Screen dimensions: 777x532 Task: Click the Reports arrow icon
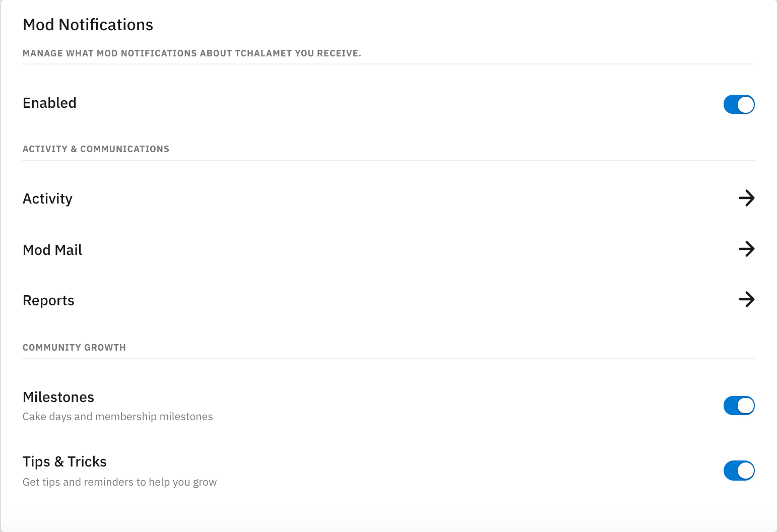pyautogui.click(x=746, y=300)
